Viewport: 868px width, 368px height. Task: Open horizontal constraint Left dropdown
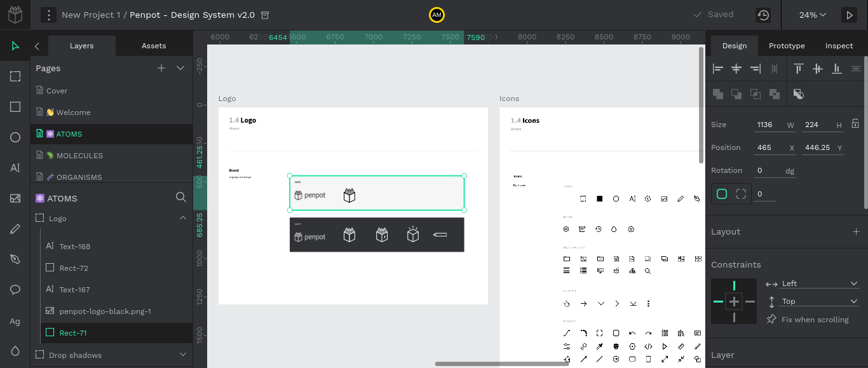click(x=820, y=283)
